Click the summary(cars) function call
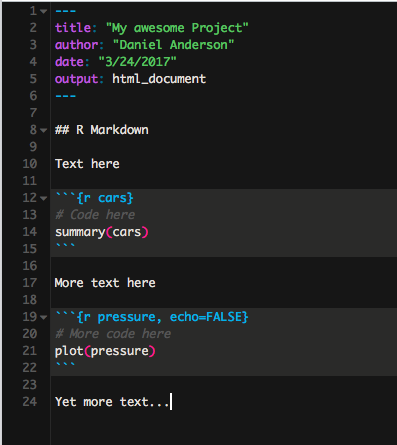 coord(102,232)
